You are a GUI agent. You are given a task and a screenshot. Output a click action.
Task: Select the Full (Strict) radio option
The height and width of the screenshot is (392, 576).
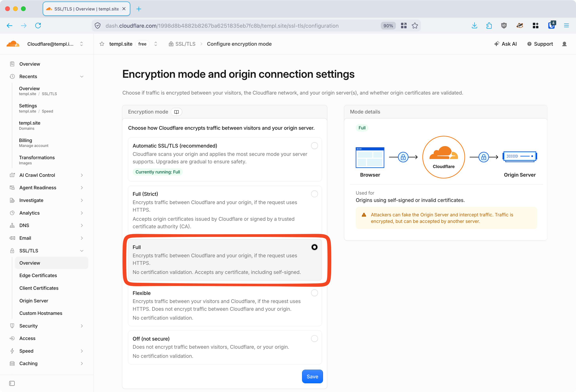click(x=314, y=194)
